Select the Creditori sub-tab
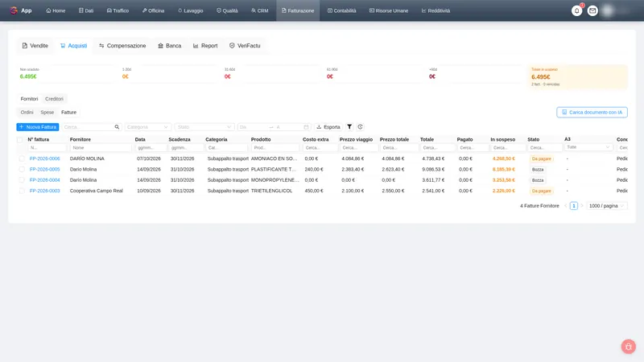This screenshot has height=362, width=644. tap(54, 99)
